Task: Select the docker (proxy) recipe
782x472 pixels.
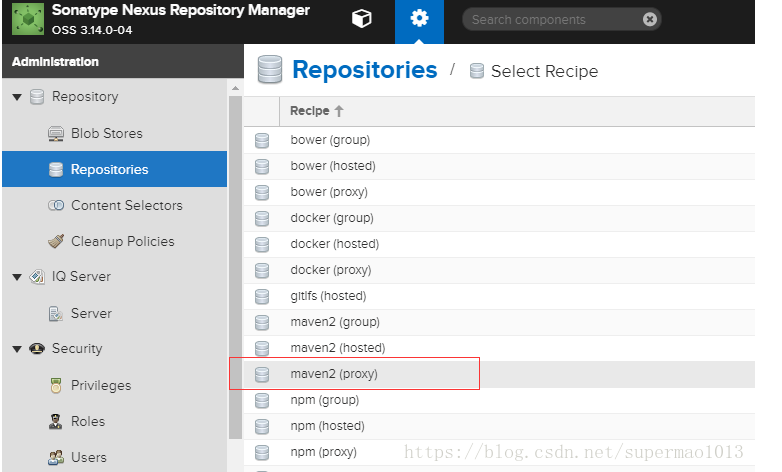Action: tap(499, 270)
